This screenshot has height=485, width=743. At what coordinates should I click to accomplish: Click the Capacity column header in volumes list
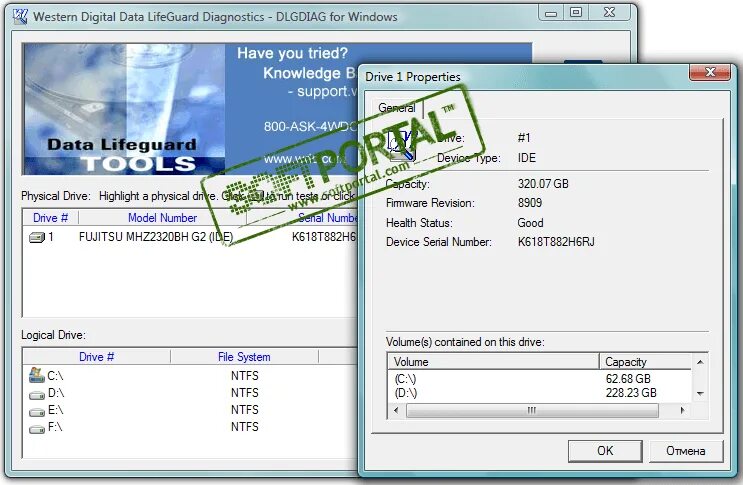(645, 362)
